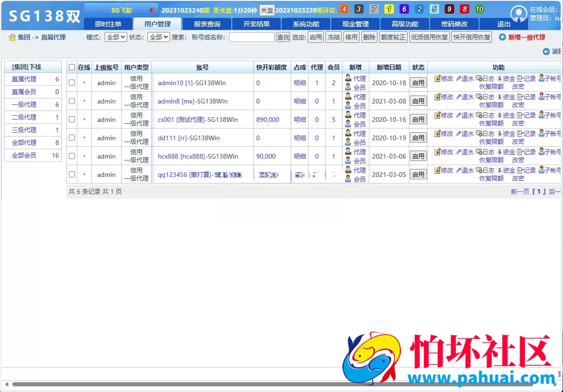Click the user avatar icon at top right

coord(518,14)
